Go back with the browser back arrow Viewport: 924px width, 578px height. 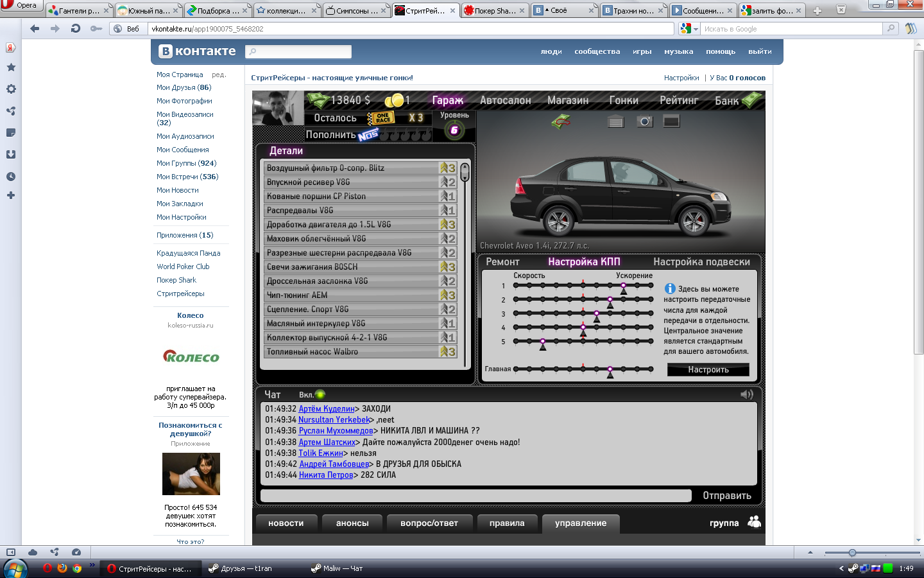pos(35,28)
